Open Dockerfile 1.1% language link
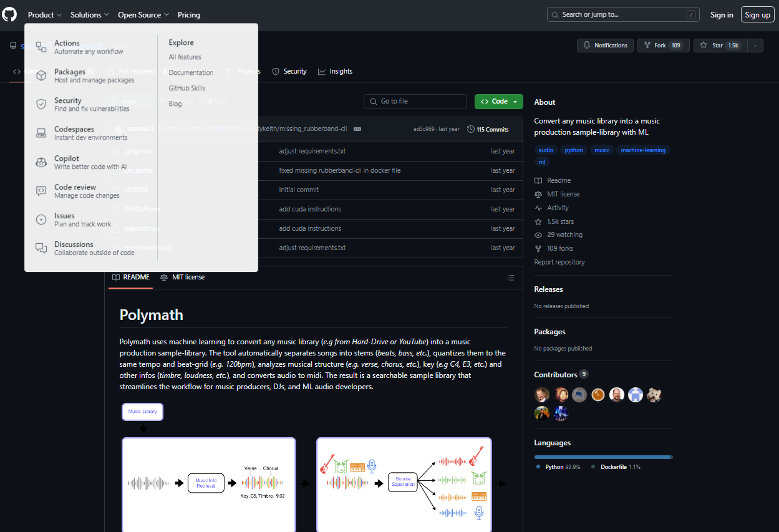 click(x=616, y=467)
